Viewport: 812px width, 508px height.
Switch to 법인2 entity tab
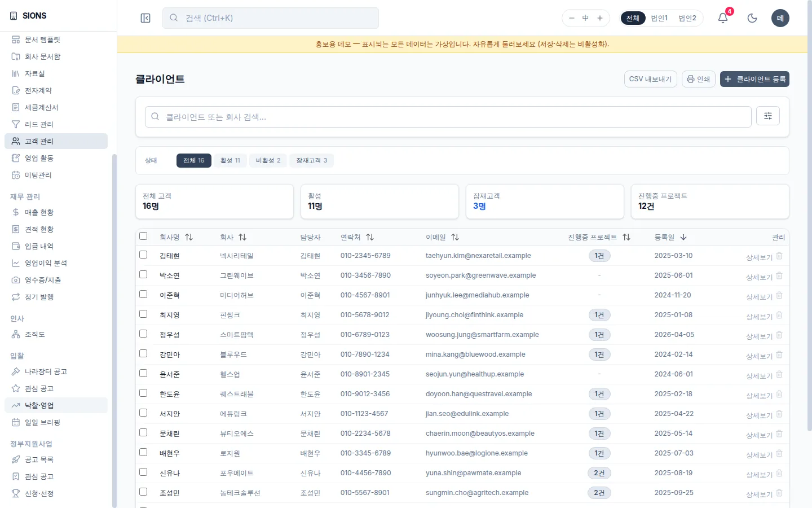[687, 18]
